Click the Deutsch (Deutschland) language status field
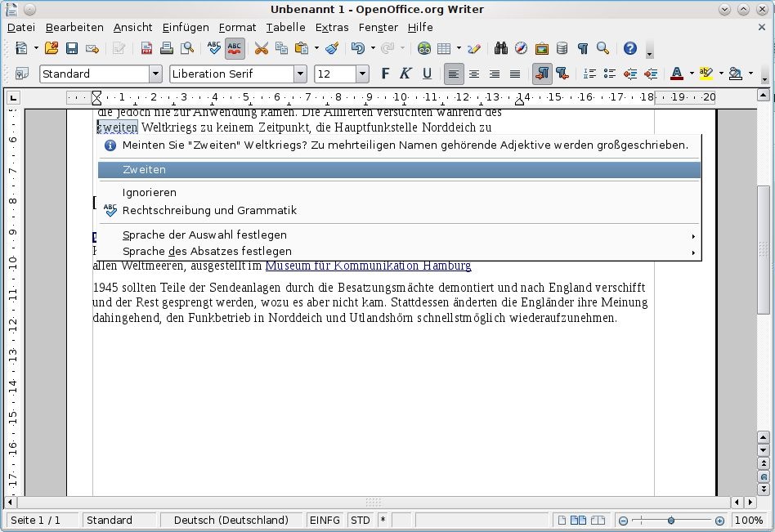 coord(231,521)
